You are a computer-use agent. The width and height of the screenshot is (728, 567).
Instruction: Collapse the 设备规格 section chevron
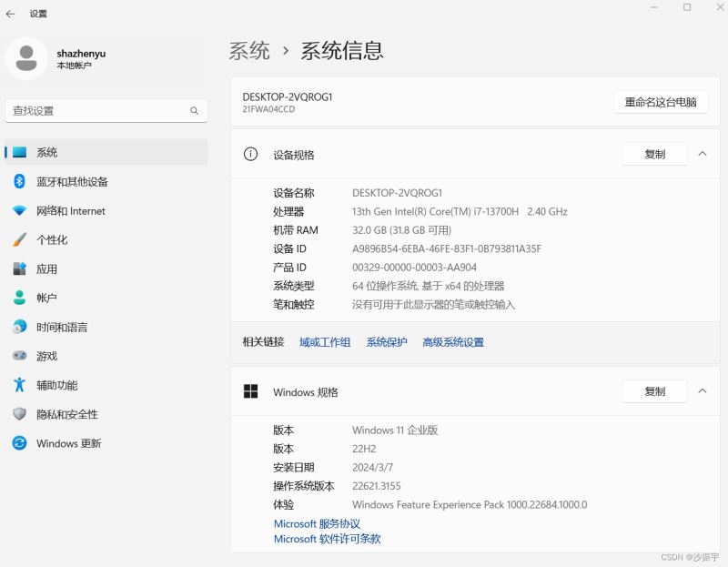click(x=703, y=154)
